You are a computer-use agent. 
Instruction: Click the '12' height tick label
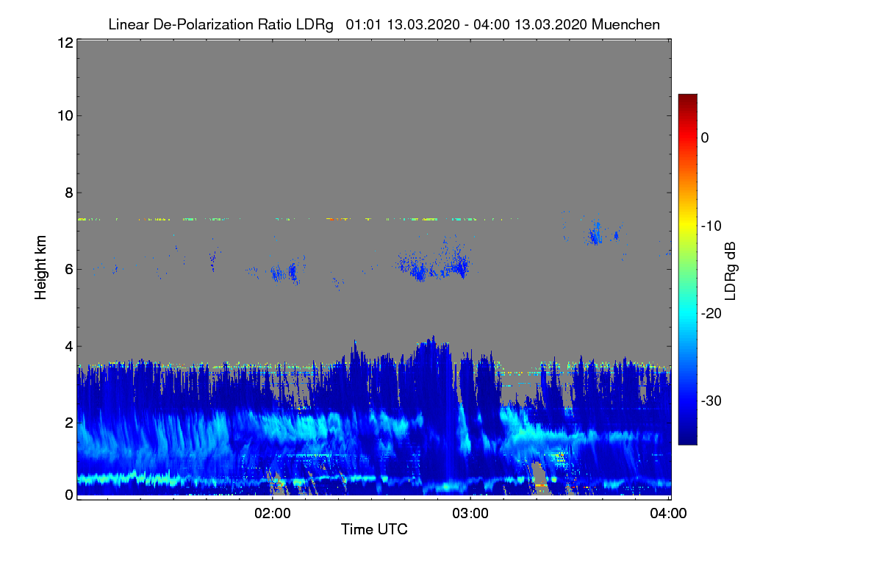64,43
